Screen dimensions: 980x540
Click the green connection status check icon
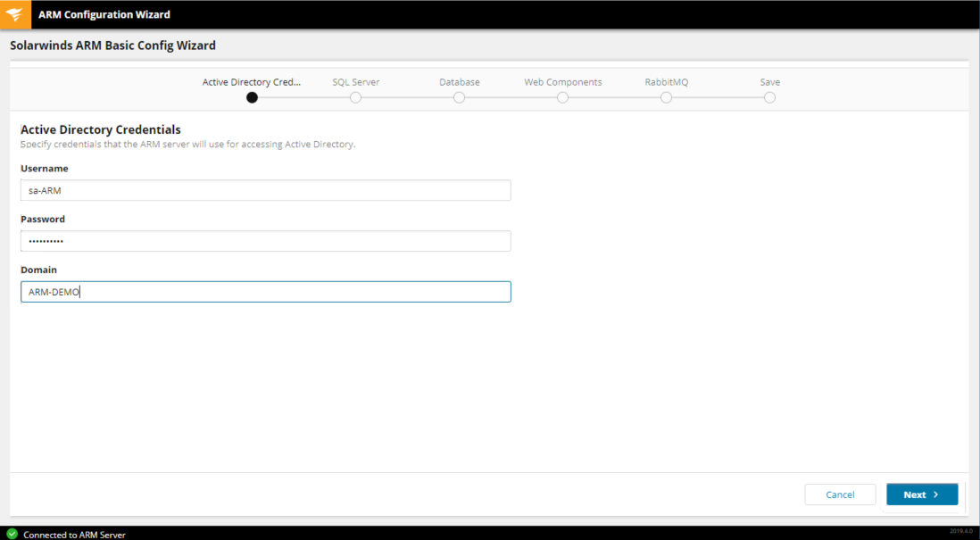pos(12,534)
